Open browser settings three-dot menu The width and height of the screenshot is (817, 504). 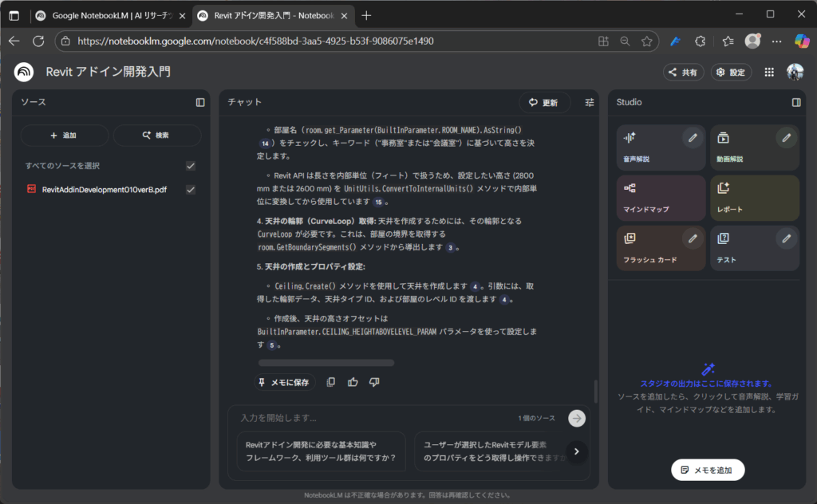click(776, 41)
